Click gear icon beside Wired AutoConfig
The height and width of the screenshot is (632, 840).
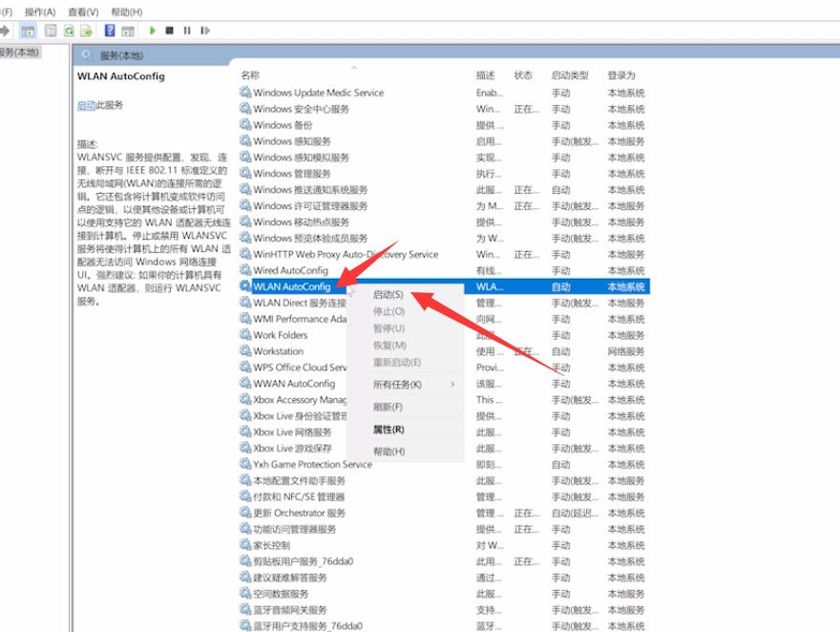point(245,270)
